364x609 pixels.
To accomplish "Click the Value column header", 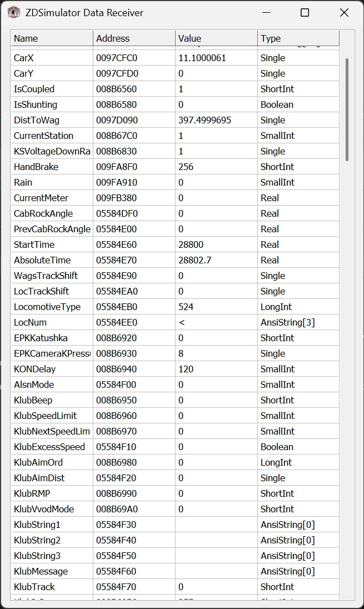I will [216, 38].
